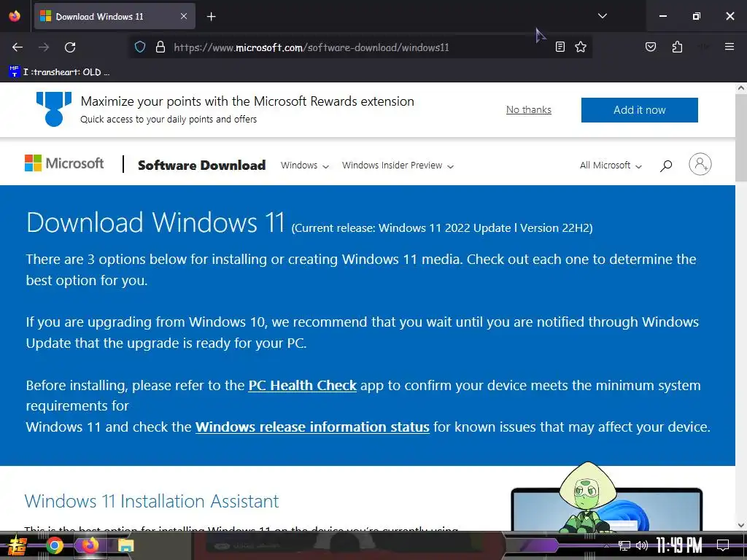
Task: Click Download Windows 11 page title
Action: click(155, 222)
